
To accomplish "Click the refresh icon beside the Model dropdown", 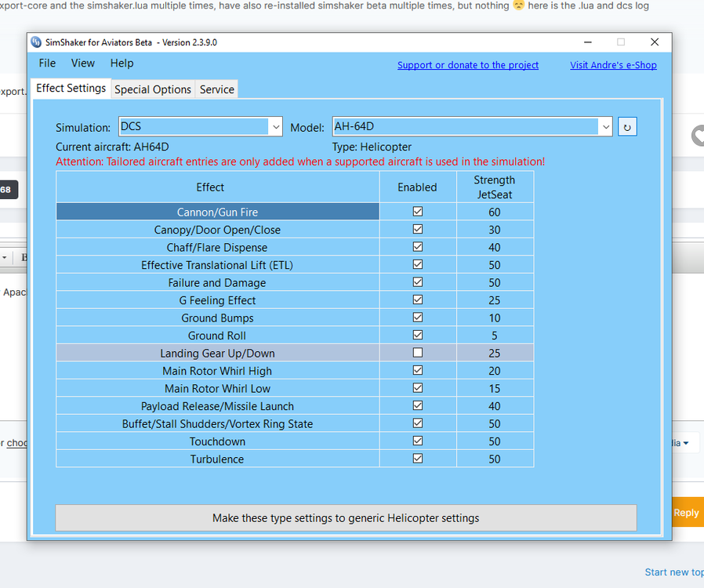I will (626, 126).
